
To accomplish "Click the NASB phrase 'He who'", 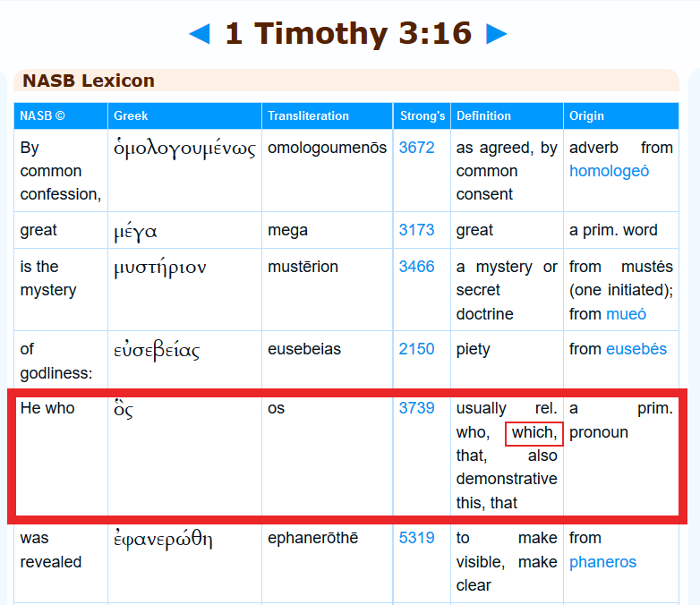I will coord(47,408).
